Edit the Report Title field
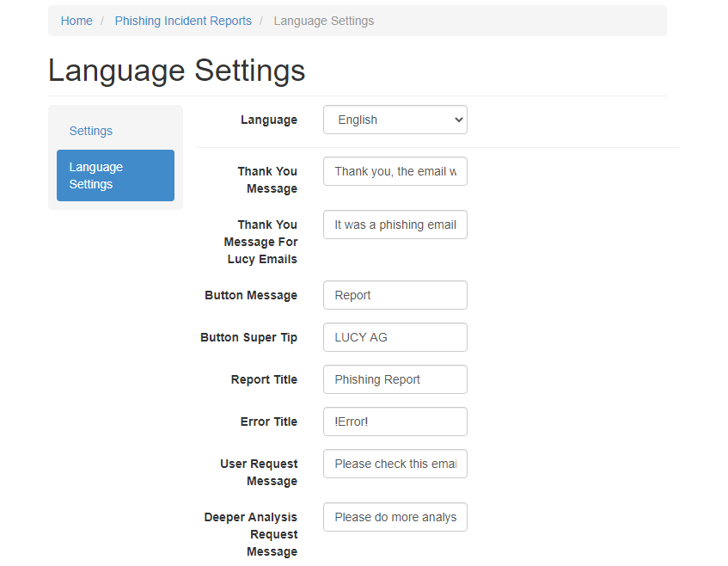728x566 pixels. pos(395,379)
